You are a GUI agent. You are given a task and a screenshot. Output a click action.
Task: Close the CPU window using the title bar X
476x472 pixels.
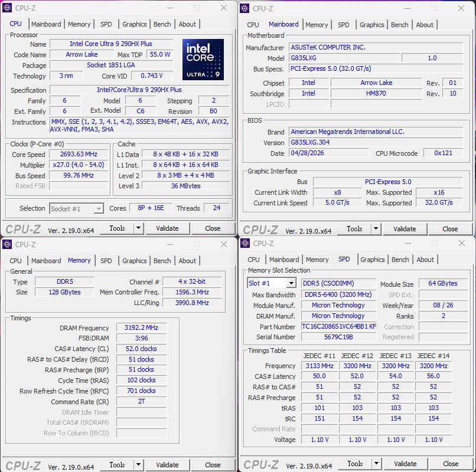coord(224,8)
